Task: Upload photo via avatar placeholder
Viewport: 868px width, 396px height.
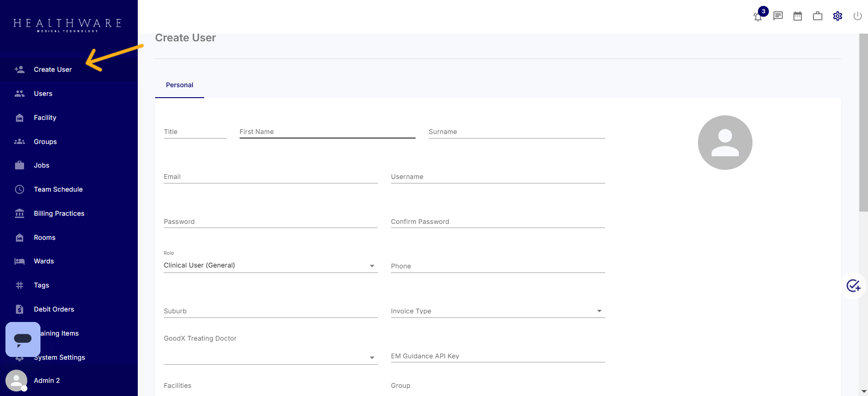Action: coord(725,143)
